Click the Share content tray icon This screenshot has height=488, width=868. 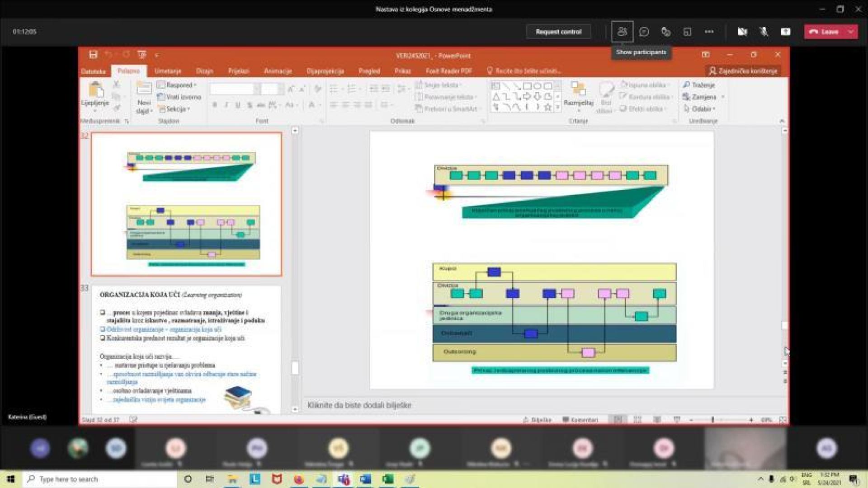coord(786,32)
